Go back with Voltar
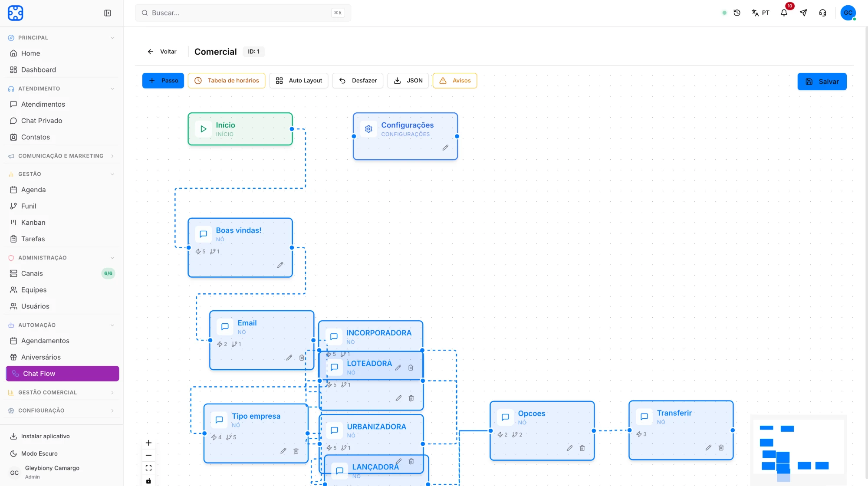 click(x=162, y=52)
